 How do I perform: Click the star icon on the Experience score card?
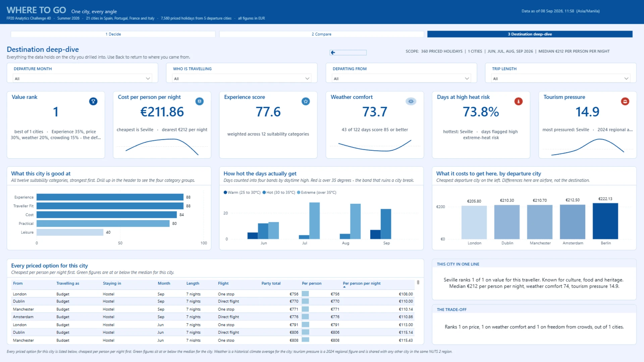click(x=306, y=101)
